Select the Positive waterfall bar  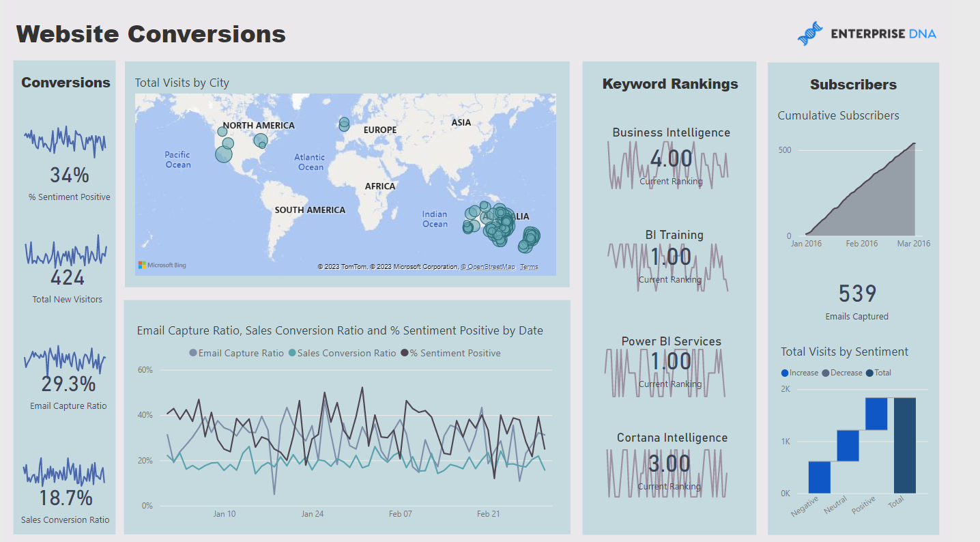click(x=876, y=414)
